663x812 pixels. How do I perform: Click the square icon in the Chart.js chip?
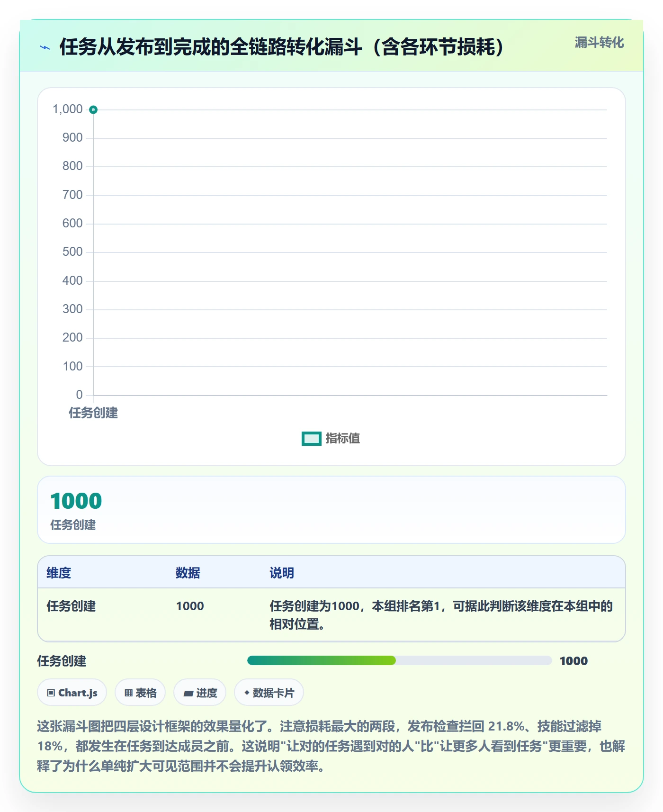51,693
